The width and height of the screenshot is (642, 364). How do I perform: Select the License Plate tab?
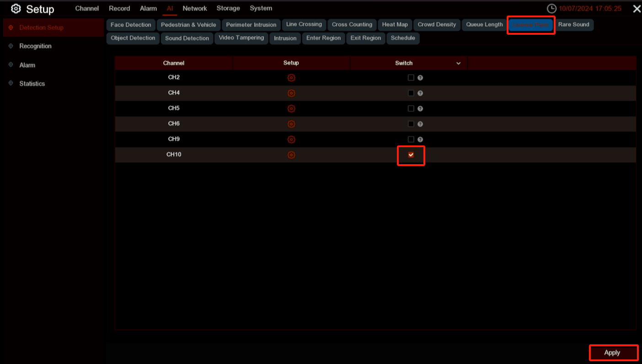[530, 25]
